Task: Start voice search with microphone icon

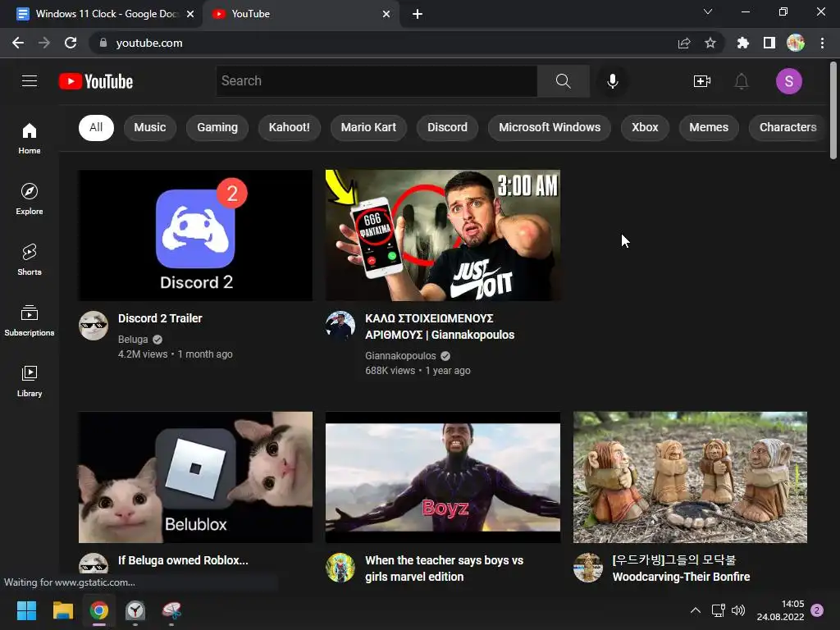Action: point(612,81)
